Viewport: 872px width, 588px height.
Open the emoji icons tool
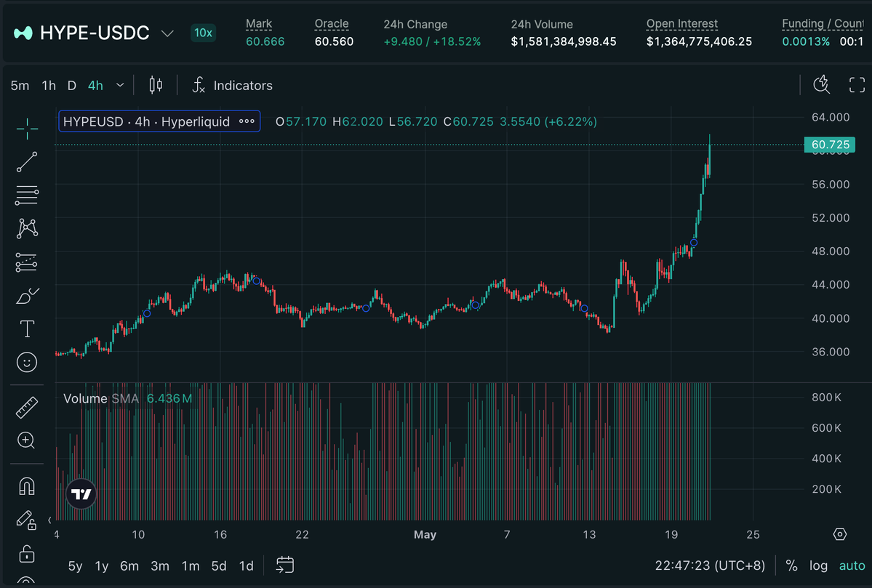pos(27,363)
